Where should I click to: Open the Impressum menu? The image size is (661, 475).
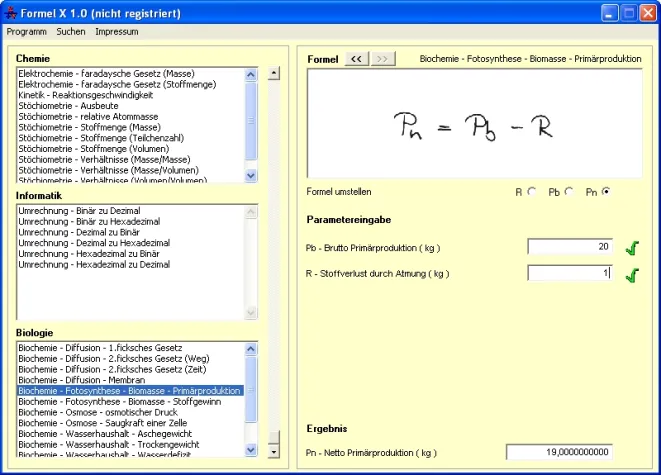tap(117, 32)
